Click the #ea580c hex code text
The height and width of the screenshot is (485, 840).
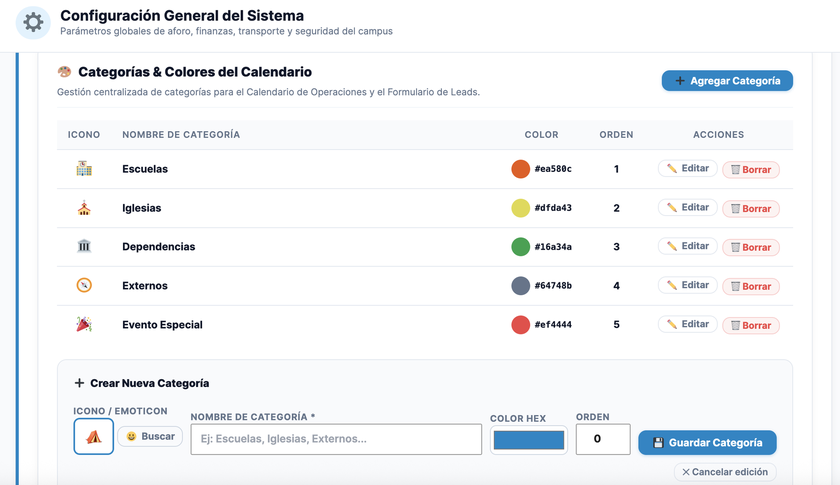click(553, 169)
